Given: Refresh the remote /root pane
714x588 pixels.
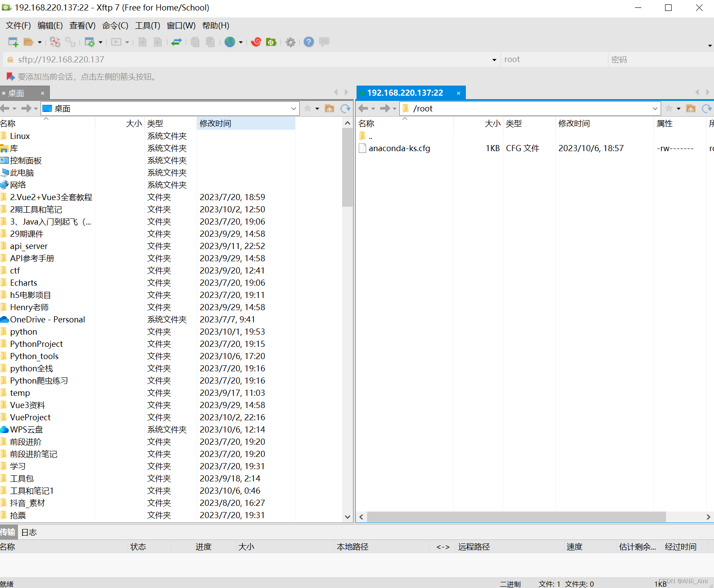Looking at the screenshot, I should pyautogui.click(x=707, y=108).
